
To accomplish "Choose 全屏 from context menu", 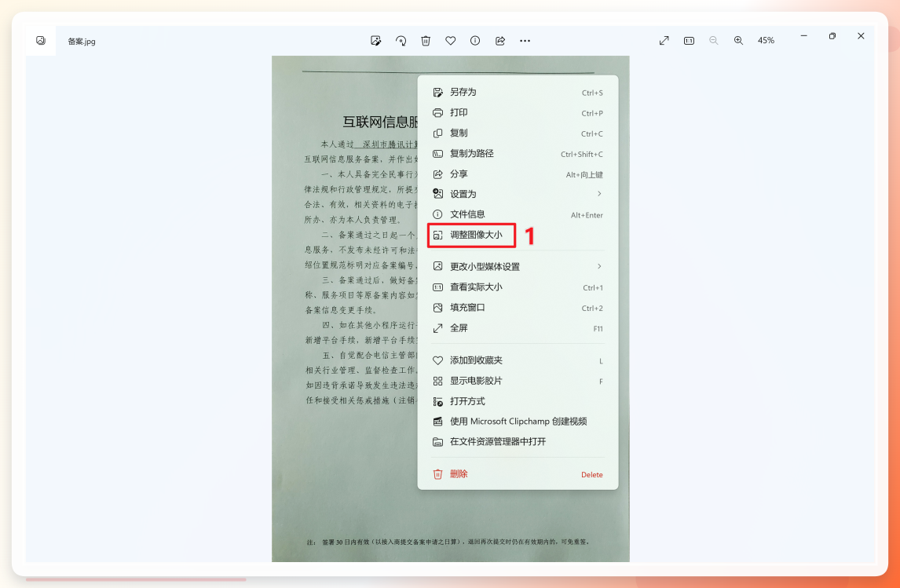I will click(x=518, y=328).
